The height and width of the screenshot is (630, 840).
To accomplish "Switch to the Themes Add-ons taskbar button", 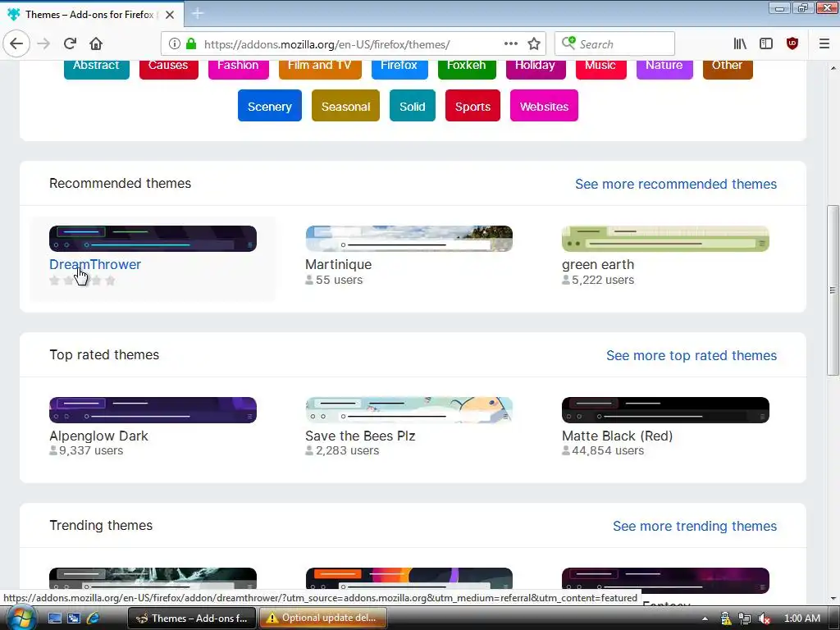I will pos(192,619).
